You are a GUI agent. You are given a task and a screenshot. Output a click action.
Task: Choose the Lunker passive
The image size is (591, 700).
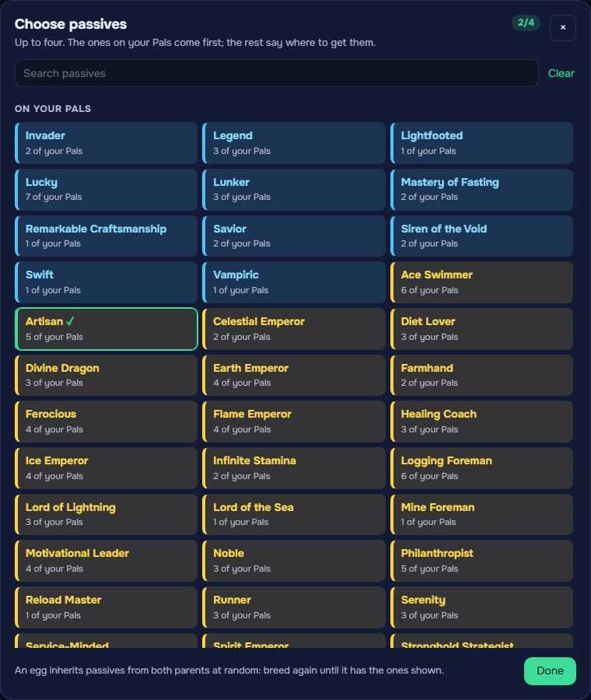(x=294, y=189)
